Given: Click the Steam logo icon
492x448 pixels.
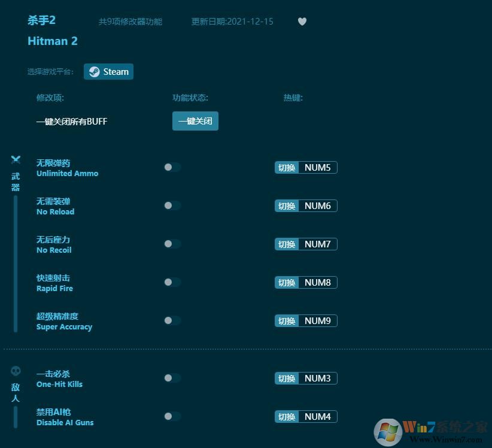Looking at the screenshot, I should point(94,71).
